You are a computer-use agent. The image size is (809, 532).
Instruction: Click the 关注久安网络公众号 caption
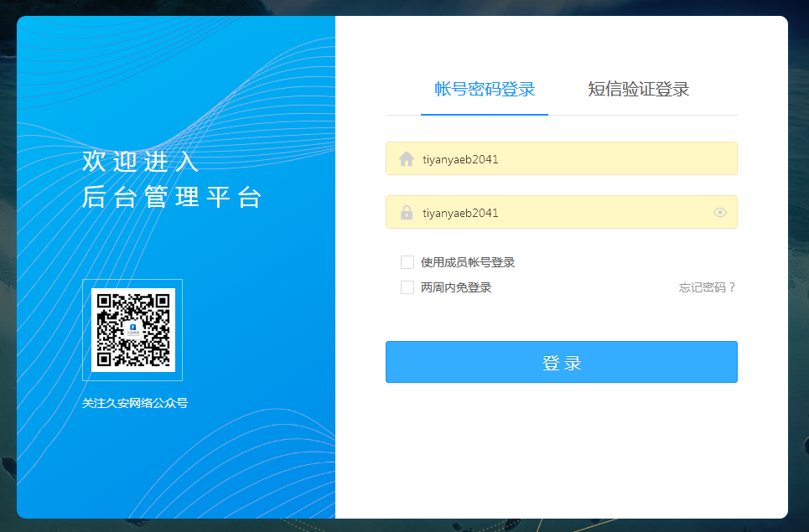[135, 404]
